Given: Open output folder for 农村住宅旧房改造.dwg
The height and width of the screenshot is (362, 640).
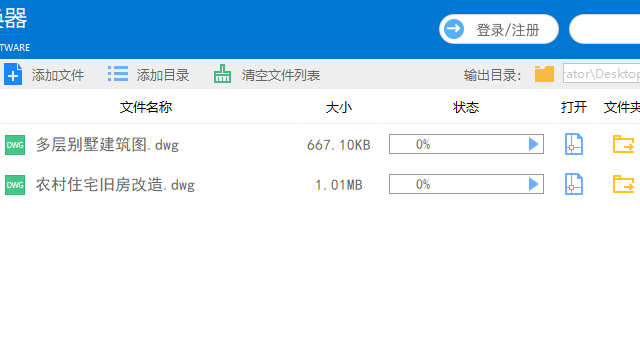Looking at the screenshot, I should click(x=623, y=184).
